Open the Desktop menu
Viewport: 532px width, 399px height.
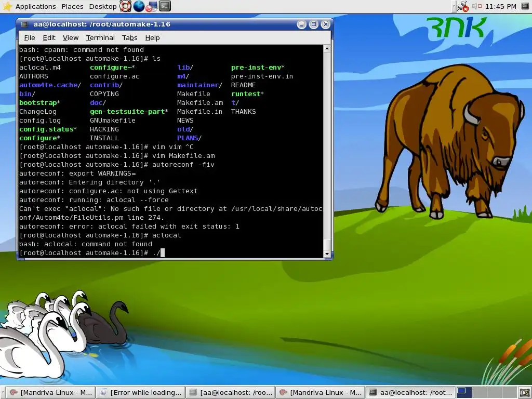[x=103, y=6]
